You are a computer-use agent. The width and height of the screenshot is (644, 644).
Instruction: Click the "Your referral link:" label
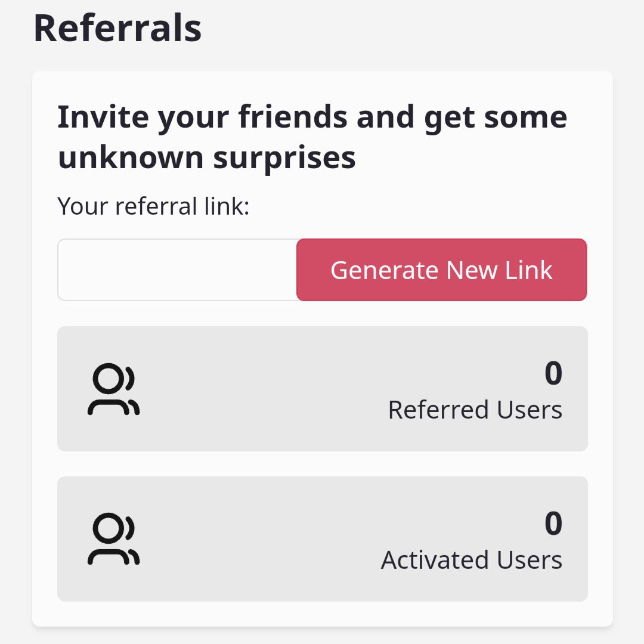click(153, 206)
